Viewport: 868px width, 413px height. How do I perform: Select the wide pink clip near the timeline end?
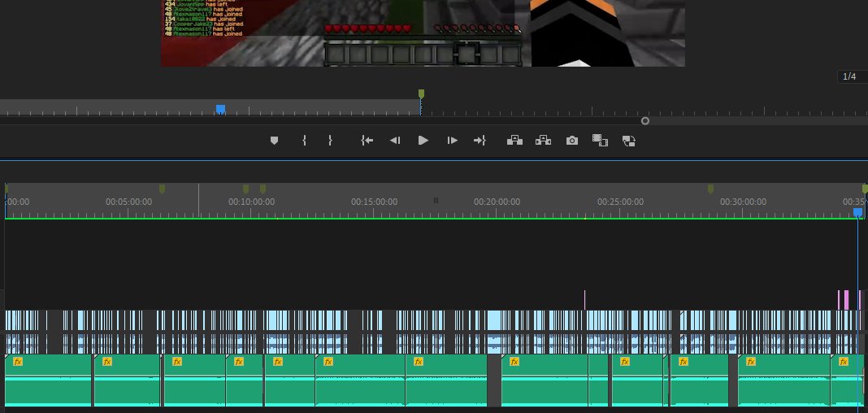click(x=846, y=300)
